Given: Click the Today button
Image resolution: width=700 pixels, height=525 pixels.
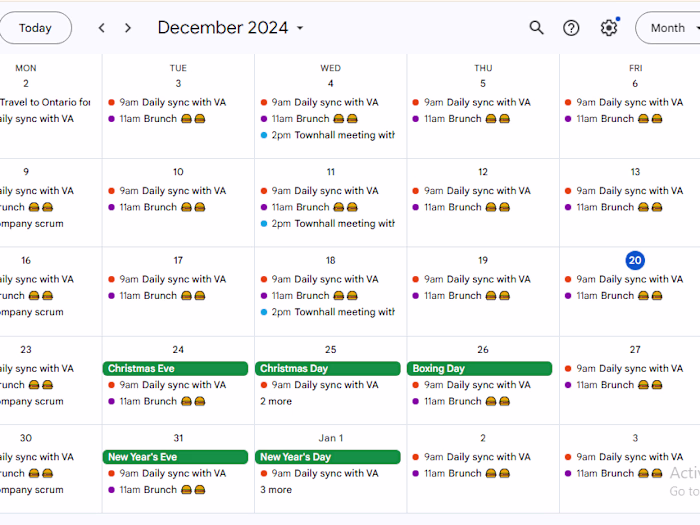Looking at the screenshot, I should point(35,28).
